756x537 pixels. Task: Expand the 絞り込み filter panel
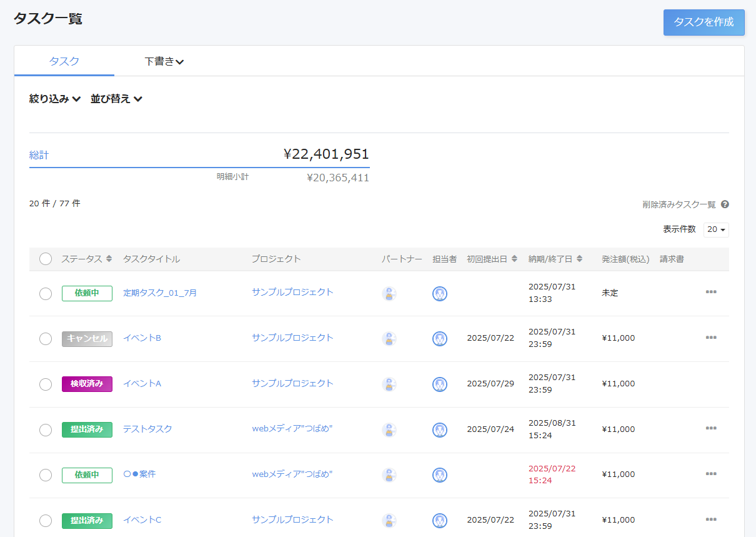point(55,99)
